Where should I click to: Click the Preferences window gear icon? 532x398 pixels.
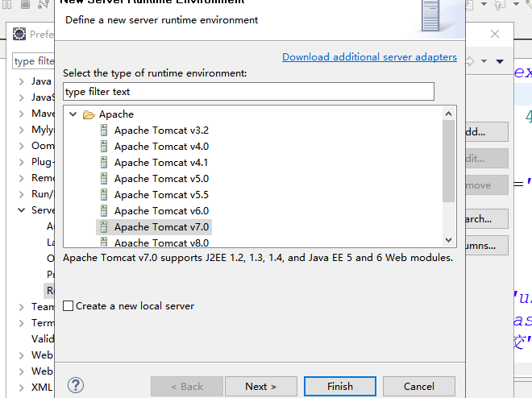coord(19,34)
